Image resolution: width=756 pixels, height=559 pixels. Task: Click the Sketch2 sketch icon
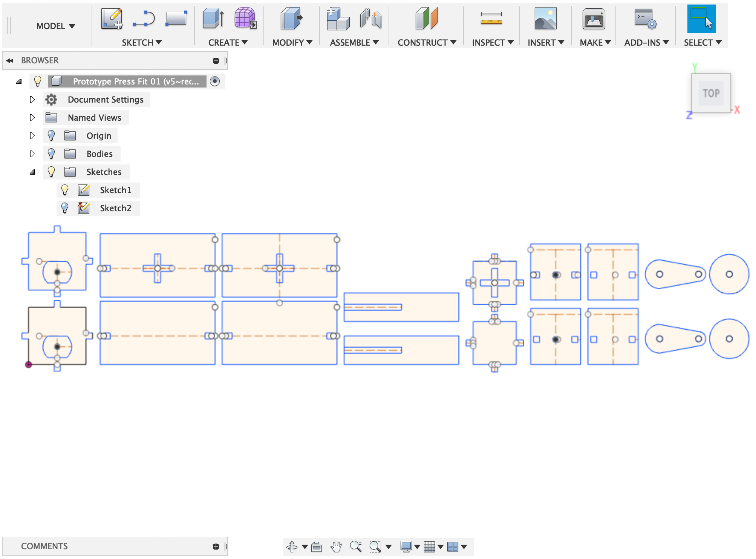[x=84, y=208]
